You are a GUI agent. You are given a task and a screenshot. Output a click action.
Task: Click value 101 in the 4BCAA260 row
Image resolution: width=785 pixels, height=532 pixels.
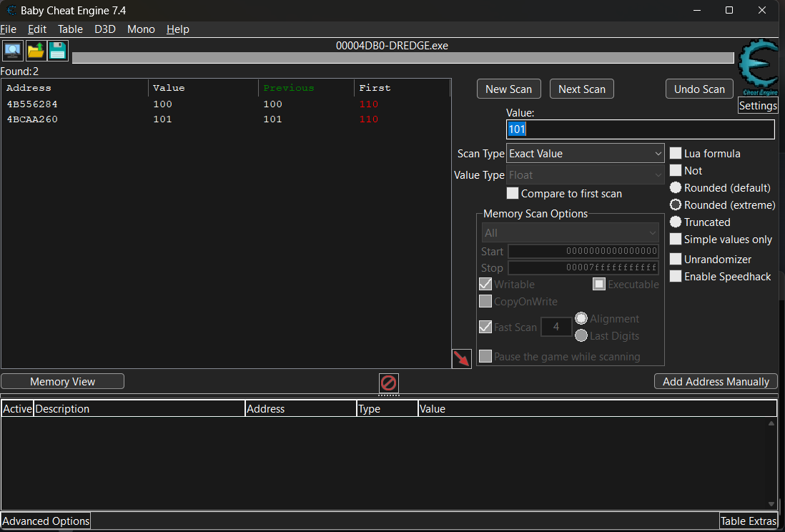(162, 119)
